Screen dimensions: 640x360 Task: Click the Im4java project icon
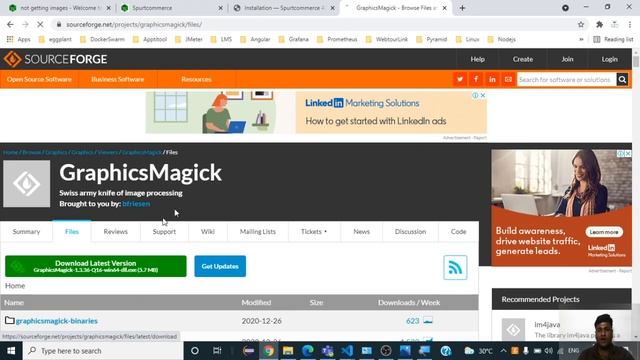(513, 329)
